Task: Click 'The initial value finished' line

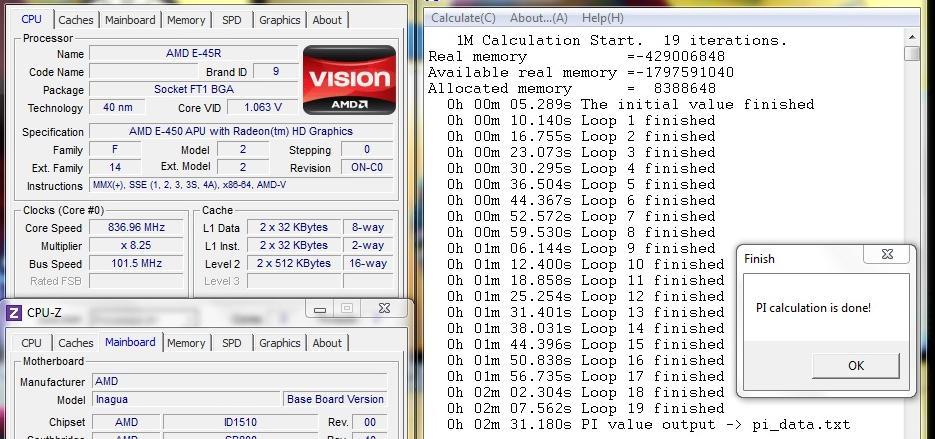Action: 630,104
